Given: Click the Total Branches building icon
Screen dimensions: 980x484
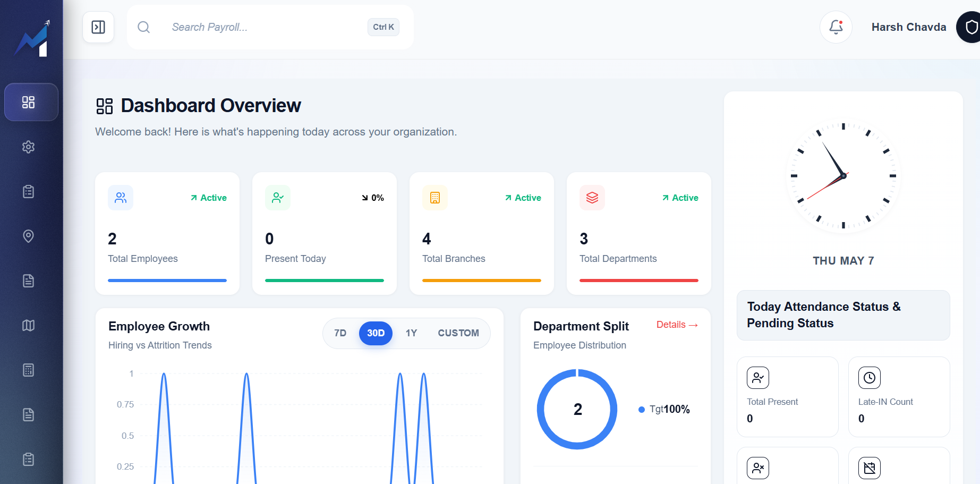Looking at the screenshot, I should pos(435,198).
